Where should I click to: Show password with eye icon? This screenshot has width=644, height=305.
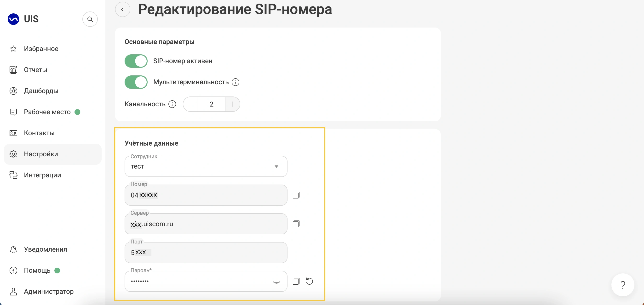coord(276,282)
